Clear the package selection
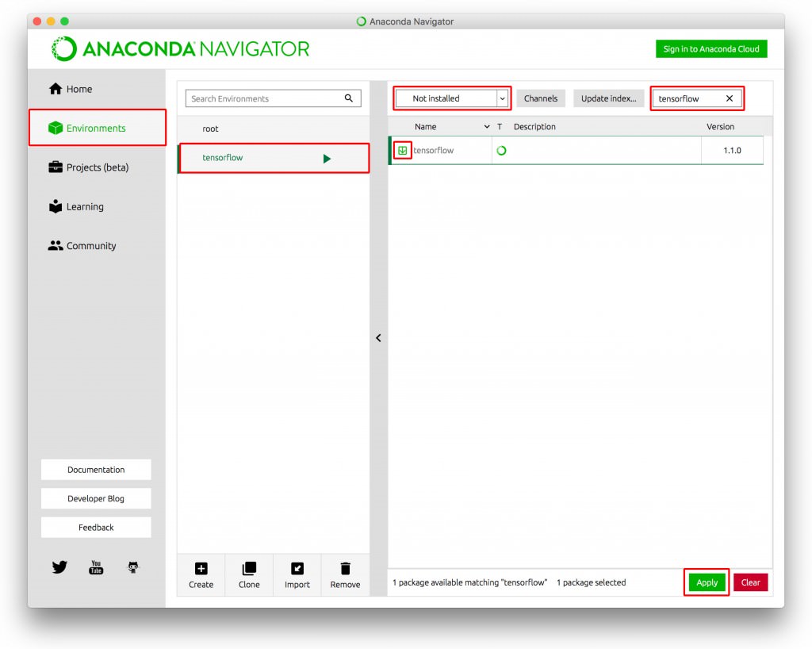This screenshot has height=649, width=812. (x=750, y=582)
